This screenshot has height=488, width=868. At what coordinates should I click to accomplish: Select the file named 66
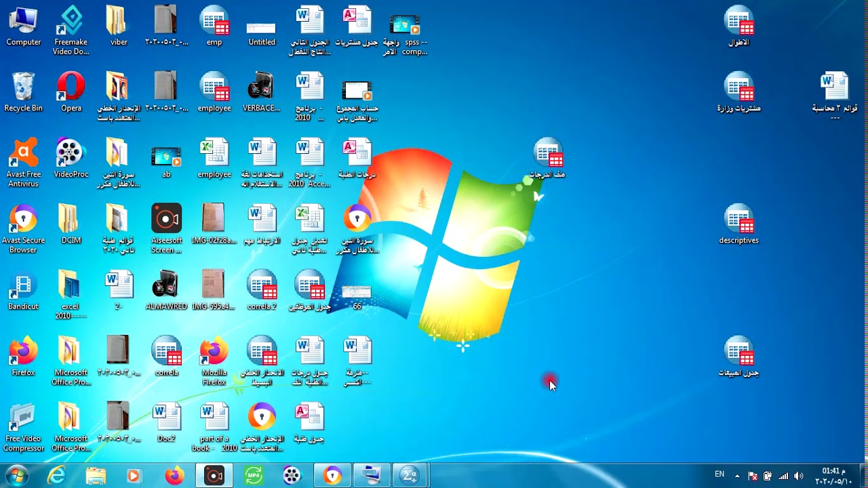click(357, 297)
